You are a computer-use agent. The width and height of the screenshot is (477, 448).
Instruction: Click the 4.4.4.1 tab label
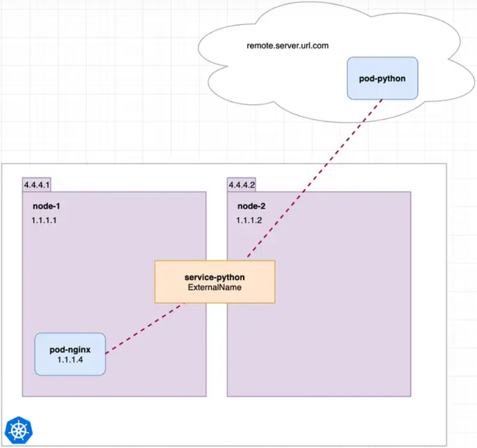tap(37, 185)
